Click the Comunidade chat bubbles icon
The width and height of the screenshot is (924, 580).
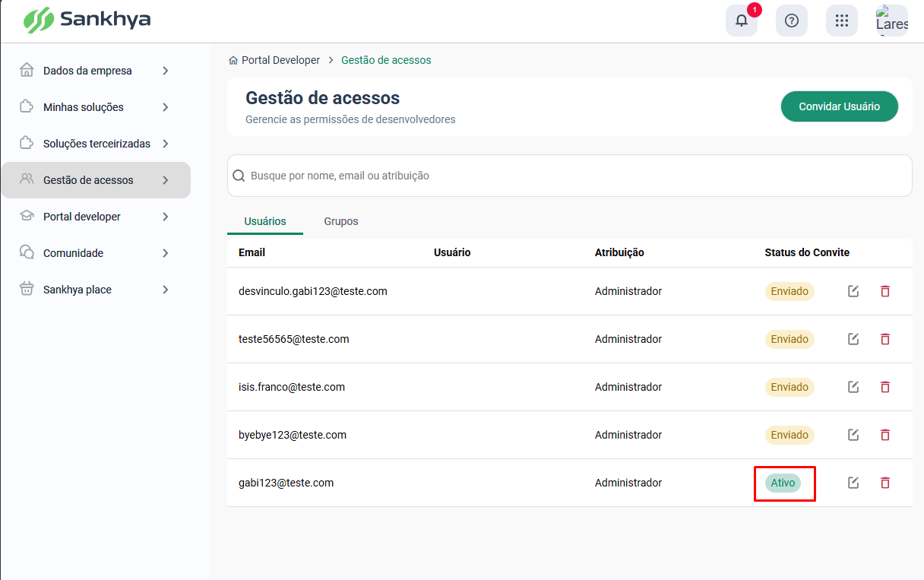coord(27,252)
